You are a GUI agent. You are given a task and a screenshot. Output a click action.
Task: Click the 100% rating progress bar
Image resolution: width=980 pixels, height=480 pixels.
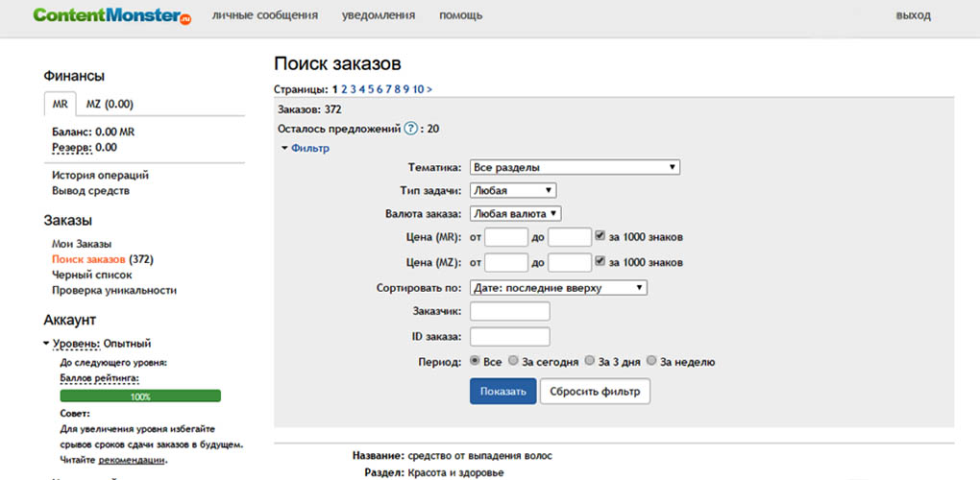pos(140,396)
